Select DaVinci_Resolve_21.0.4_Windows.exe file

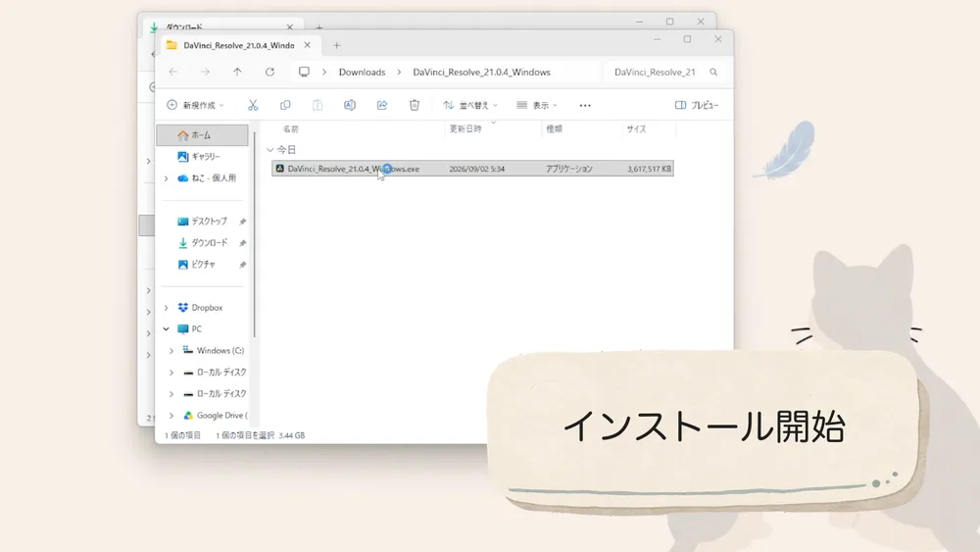click(472, 169)
